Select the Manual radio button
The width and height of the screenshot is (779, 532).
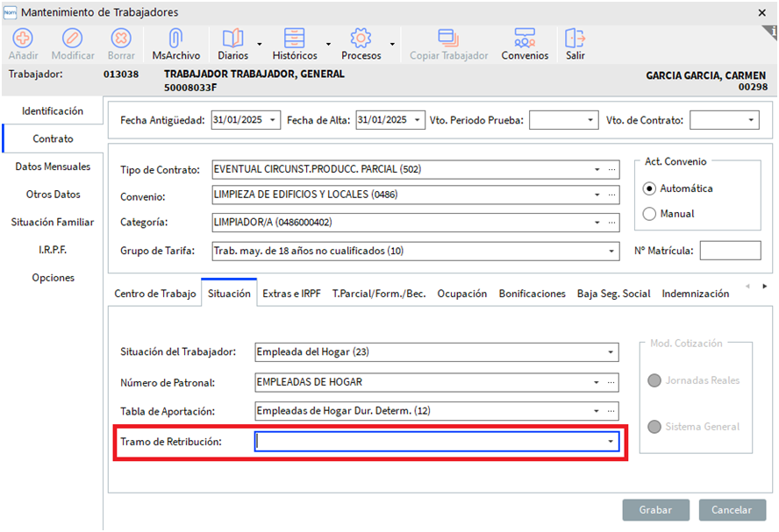click(650, 214)
